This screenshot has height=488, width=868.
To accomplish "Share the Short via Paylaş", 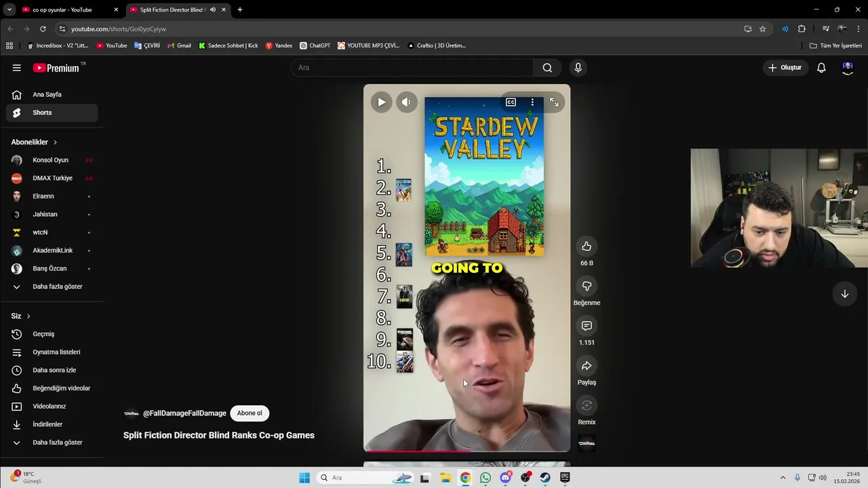I will (x=587, y=366).
